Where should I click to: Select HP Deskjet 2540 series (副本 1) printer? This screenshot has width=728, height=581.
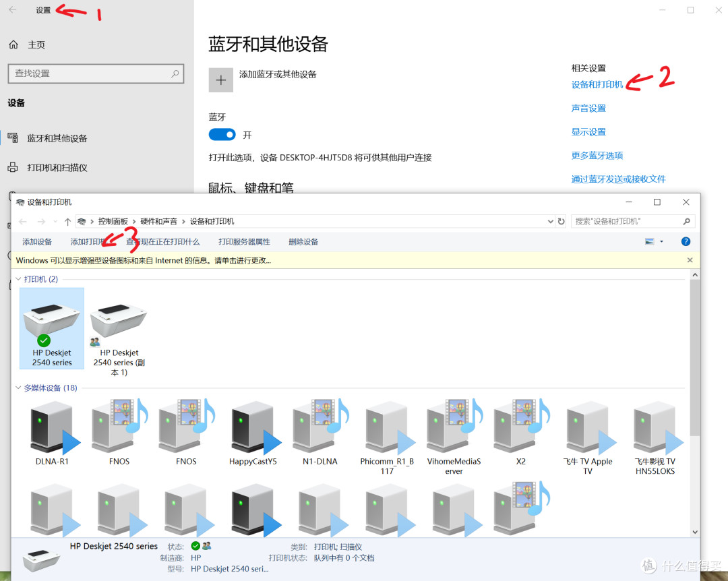[x=119, y=339]
